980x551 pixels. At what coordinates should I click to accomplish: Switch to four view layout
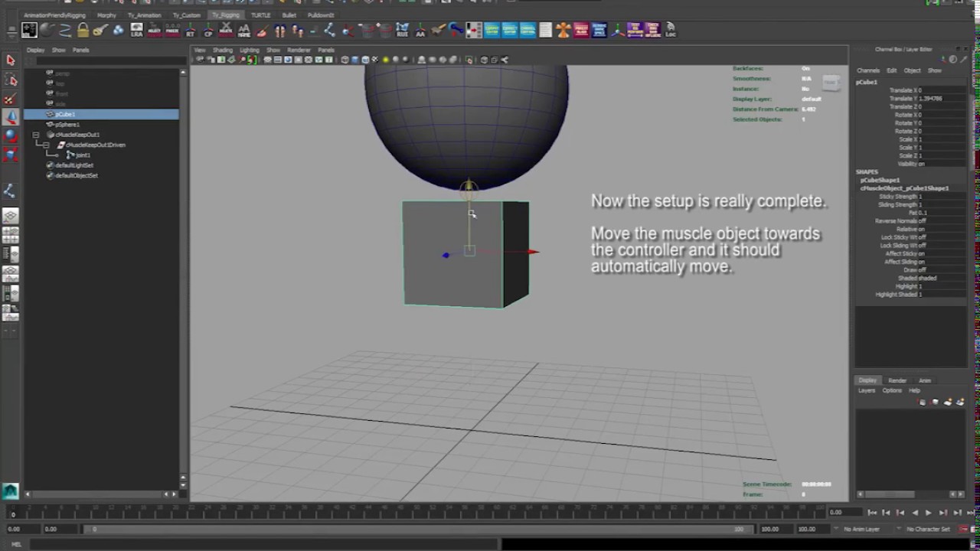(x=11, y=236)
